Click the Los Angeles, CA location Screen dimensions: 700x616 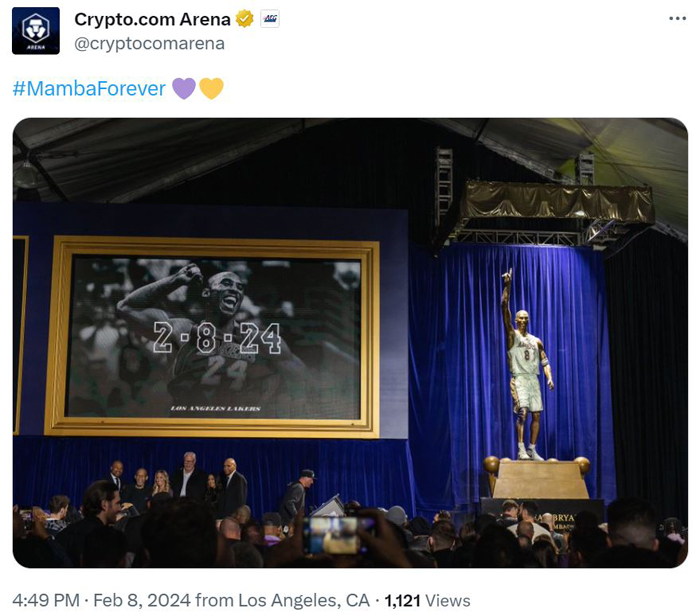tap(304, 600)
